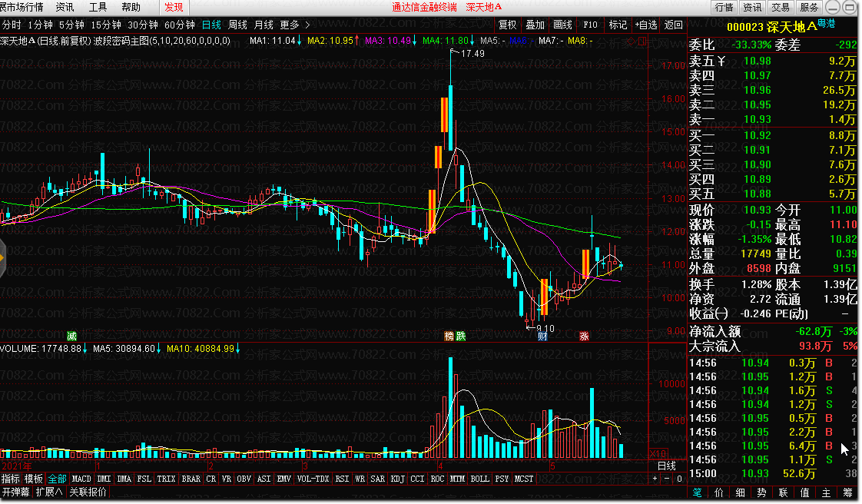The width and height of the screenshot is (862, 504).
Task: Switch to 势 trend tab
Action: click(762, 493)
